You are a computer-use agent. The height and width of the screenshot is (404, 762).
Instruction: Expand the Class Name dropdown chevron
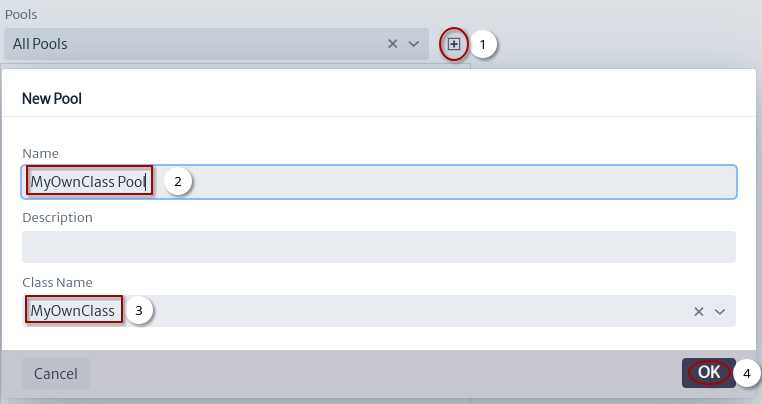[720, 312]
